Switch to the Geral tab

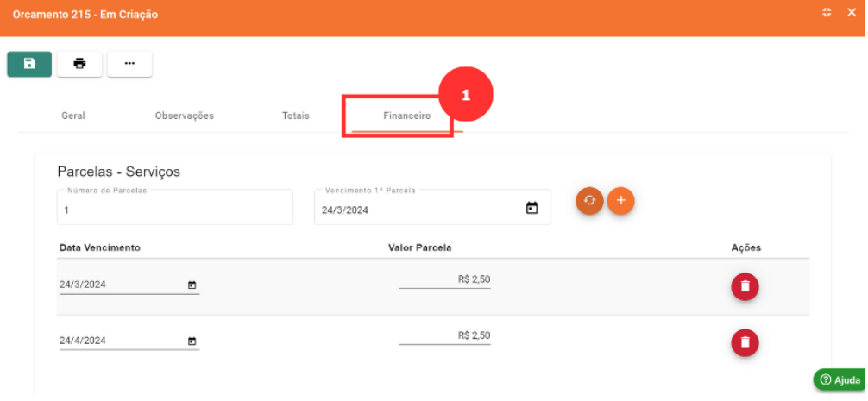73,116
